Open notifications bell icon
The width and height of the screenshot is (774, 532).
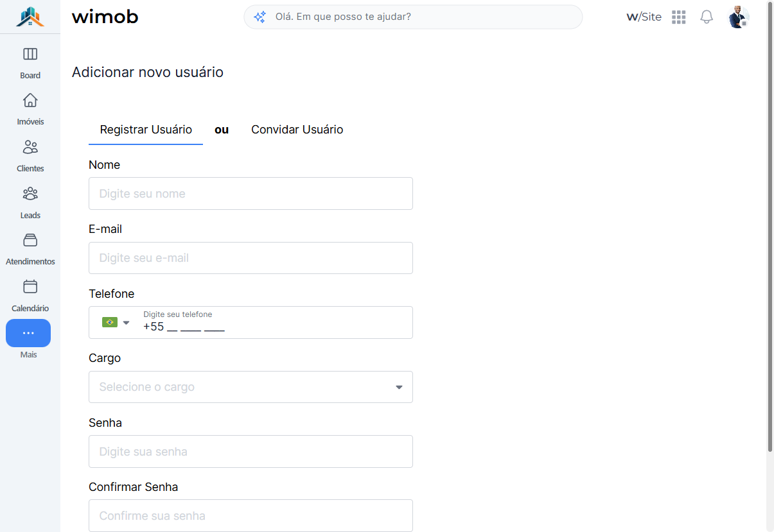click(707, 17)
